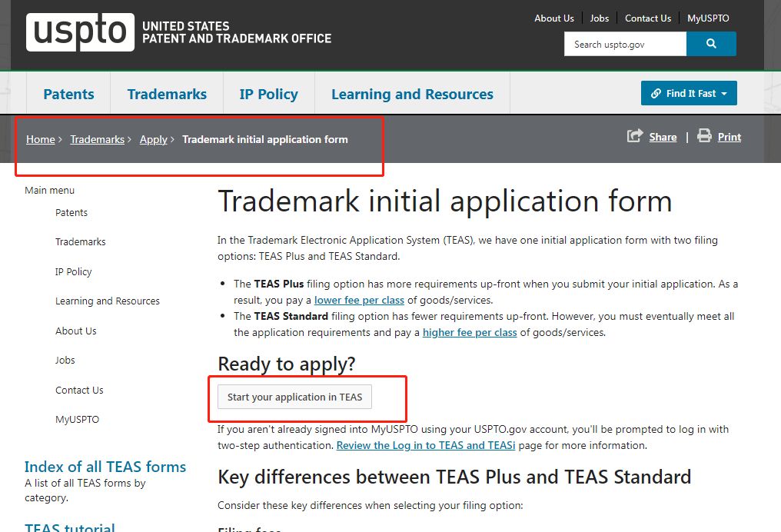Open Review the Log in to TEAS link
Screen dimensions: 781x532
(426, 445)
